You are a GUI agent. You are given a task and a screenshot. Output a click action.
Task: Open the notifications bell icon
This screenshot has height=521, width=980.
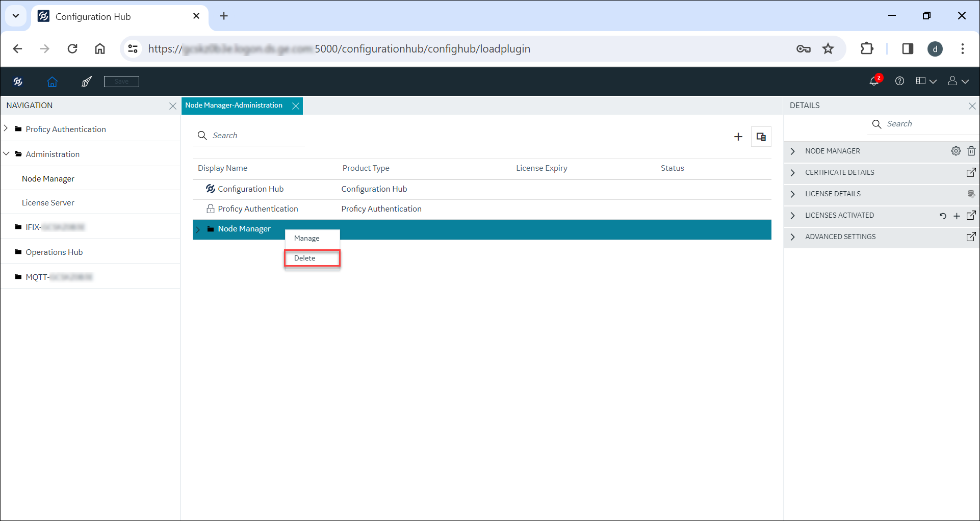click(874, 81)
